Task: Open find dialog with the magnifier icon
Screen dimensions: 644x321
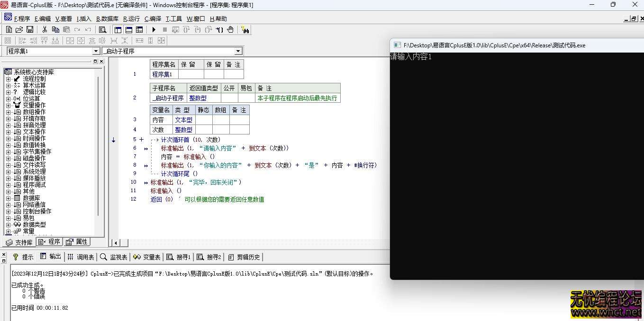Action: click(x=102, y=29)
